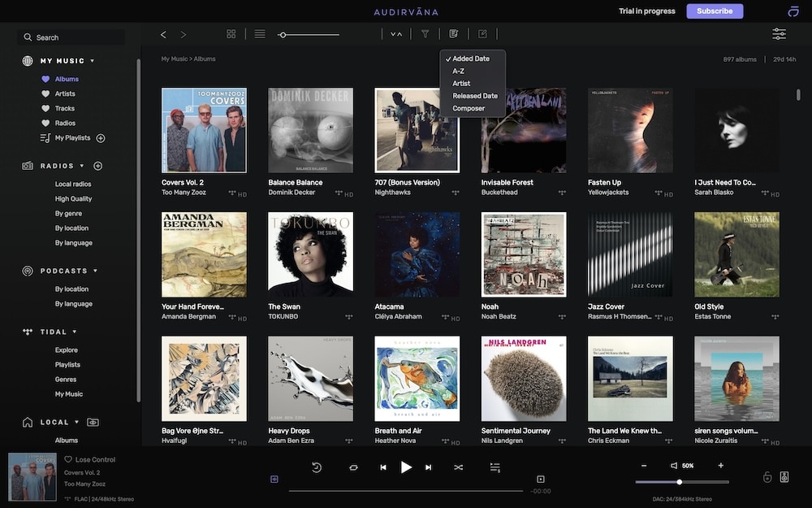Skip to previous track
The height and width of the screenshot is (508, 812).
coord(383,467)
